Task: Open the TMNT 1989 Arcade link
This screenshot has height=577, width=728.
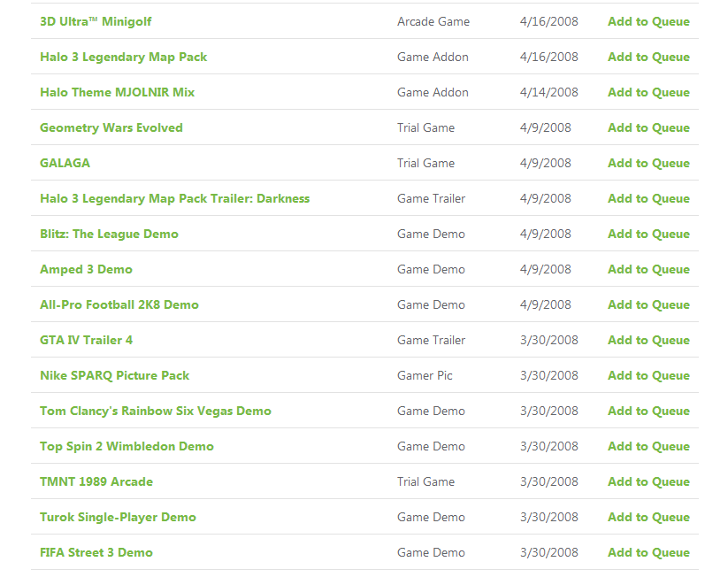Action: pos(96,481)
